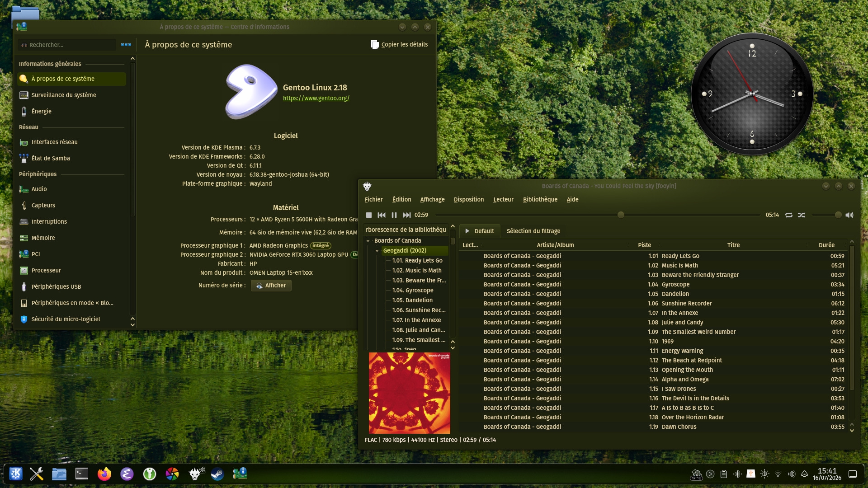This screenshot has height=488, width=868.
Task: Open the weather widget showing 17 °C
Action: (x=696, y=474)
